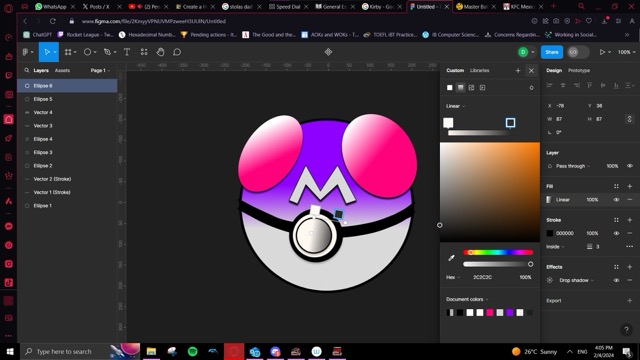Image resolution: width=640 pixels, height=360 pixels.
Task: Expand the Document colors dropdown
Action: click(467, 299)
